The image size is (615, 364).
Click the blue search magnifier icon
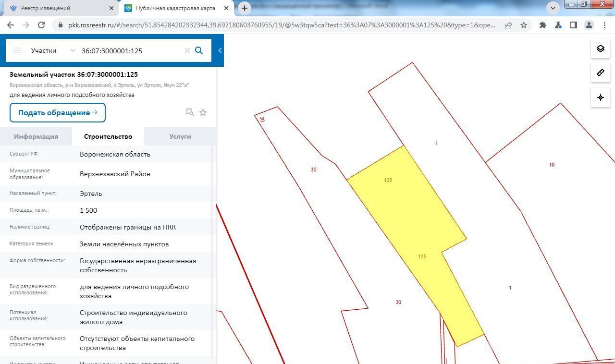pos(199,50)
